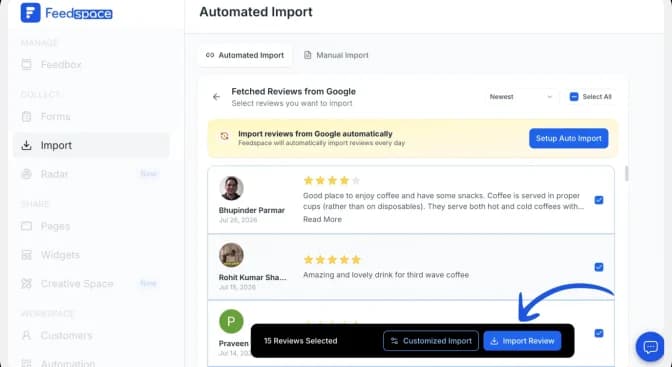Click the Radar icon
This screenshot has width=672, height=367.
[27, 174]
